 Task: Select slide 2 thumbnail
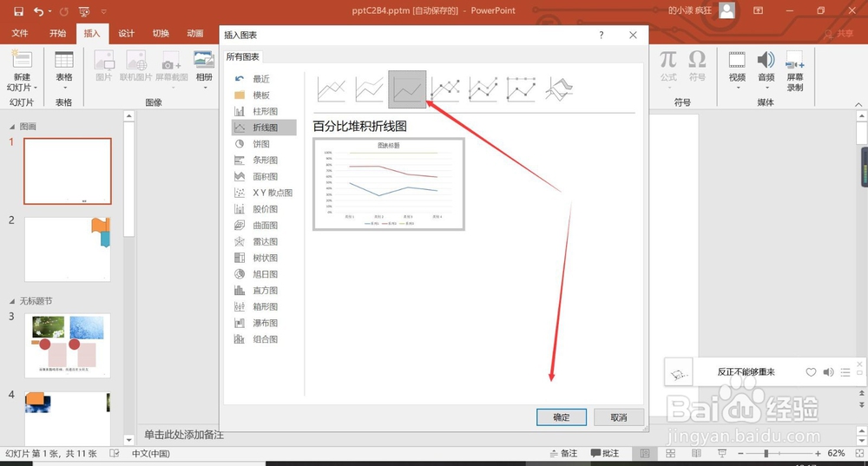pos(68,249)
